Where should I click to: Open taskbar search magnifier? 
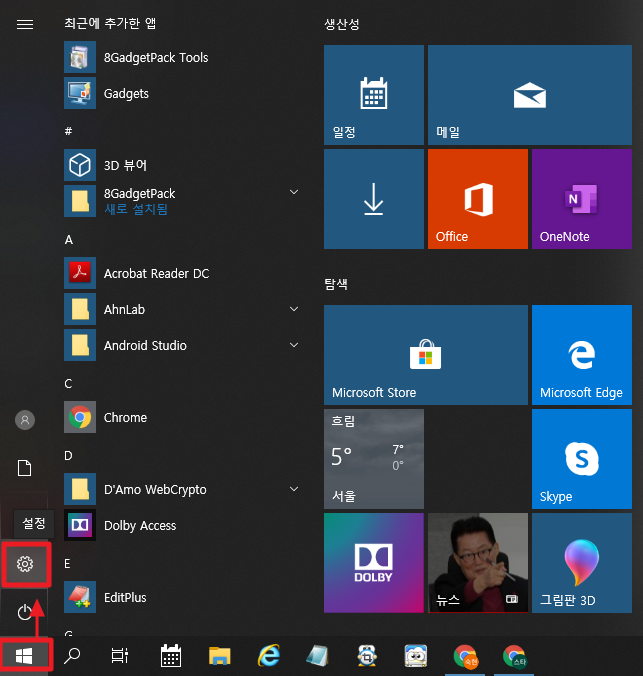[72, 656]
